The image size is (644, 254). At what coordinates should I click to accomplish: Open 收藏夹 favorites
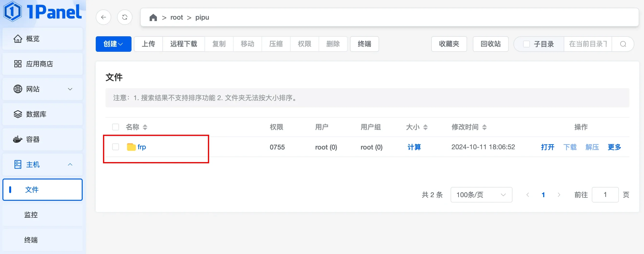[x=449, y=44]
